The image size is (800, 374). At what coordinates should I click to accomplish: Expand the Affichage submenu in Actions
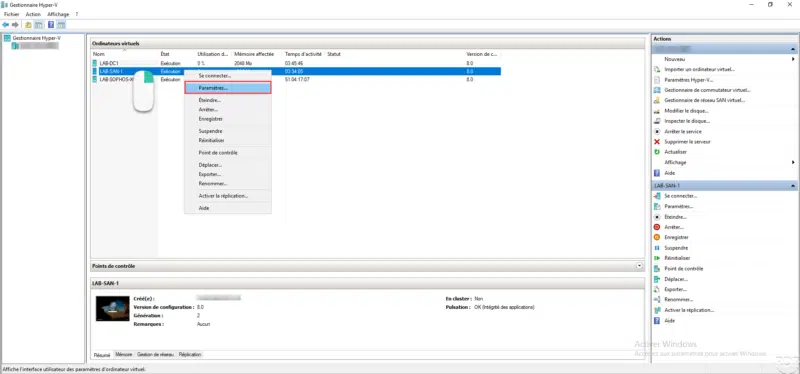coord(793,162)
